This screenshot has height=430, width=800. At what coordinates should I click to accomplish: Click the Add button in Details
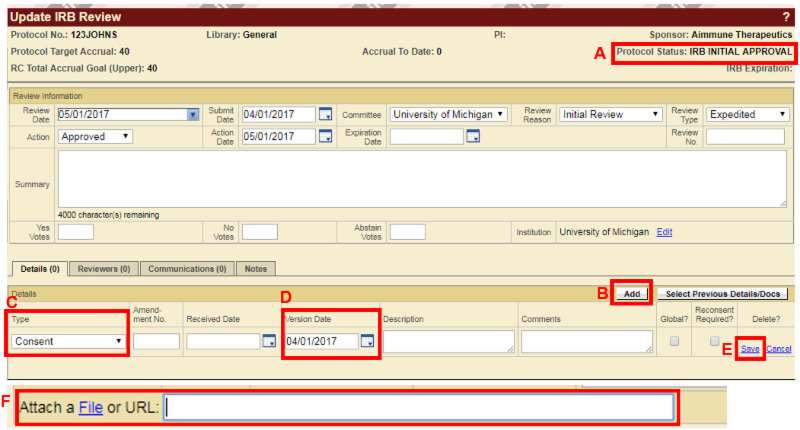pos(632,293)
